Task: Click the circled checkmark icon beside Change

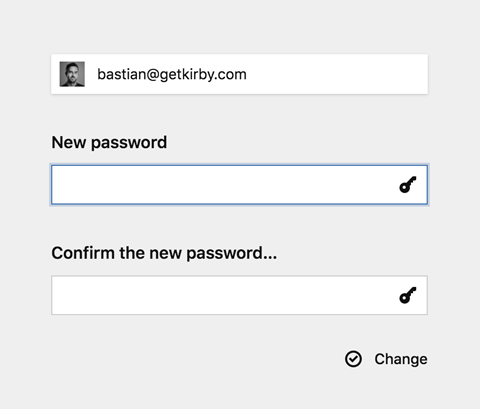Action: click(x=353, y=359)
